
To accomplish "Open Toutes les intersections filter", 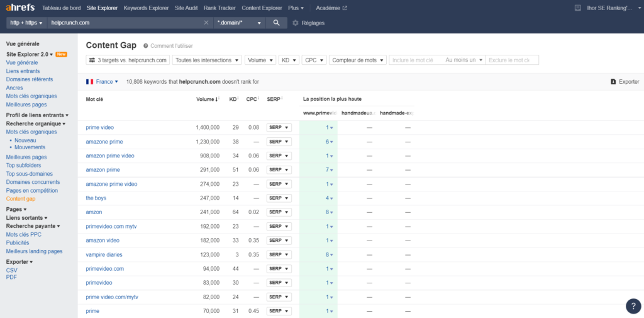I will [207, 60].
